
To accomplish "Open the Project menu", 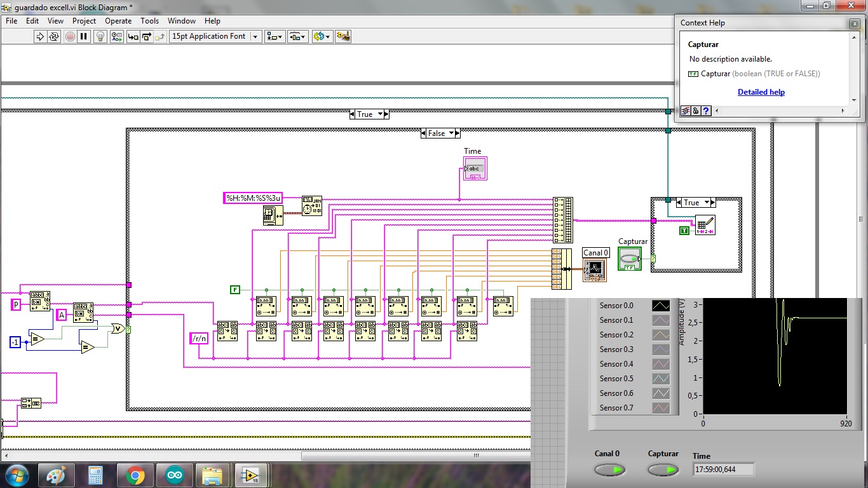I will click(x=84, y=21).
